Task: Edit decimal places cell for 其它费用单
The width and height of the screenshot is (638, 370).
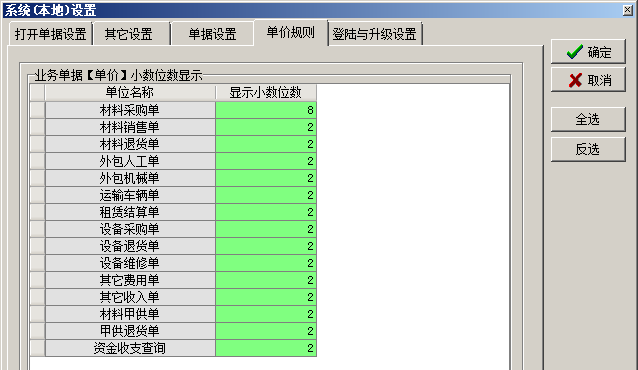Action: click(x=266, y=280)
